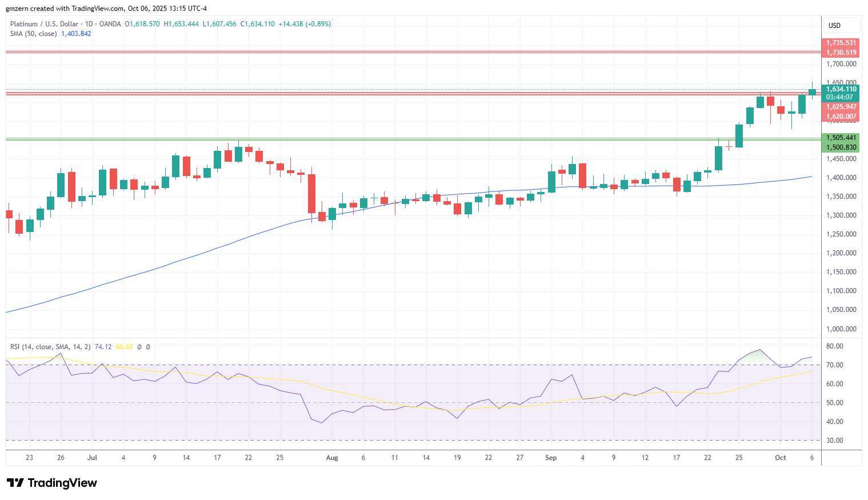Click the Oct label on the time axis
This screenshot has width=868, height=500.
(781, 458)
